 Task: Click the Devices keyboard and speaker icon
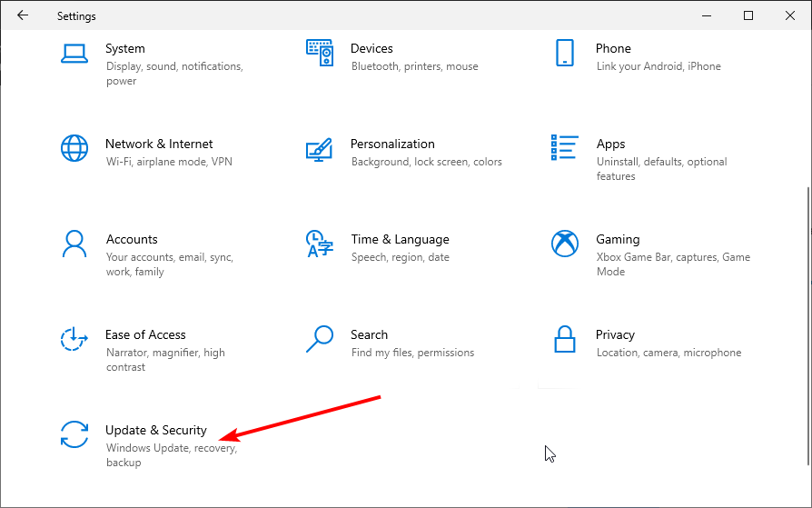click(x=320, y=53)
